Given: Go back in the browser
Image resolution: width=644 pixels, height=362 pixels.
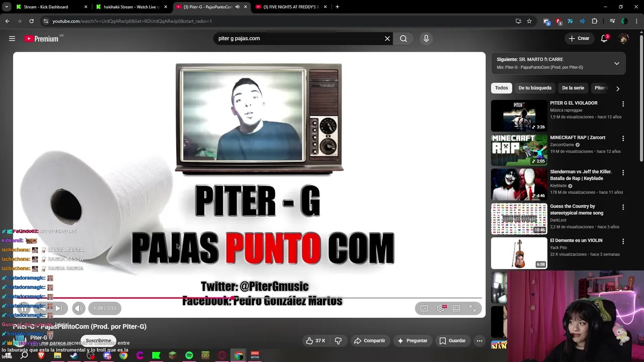Looking at the screenshot, I should click(7, 21).
